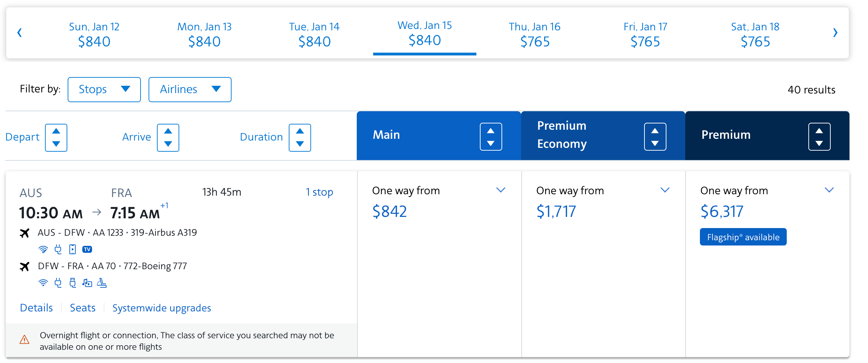
Task: Open the Stops filter dropdown
Action: point(104,89)
